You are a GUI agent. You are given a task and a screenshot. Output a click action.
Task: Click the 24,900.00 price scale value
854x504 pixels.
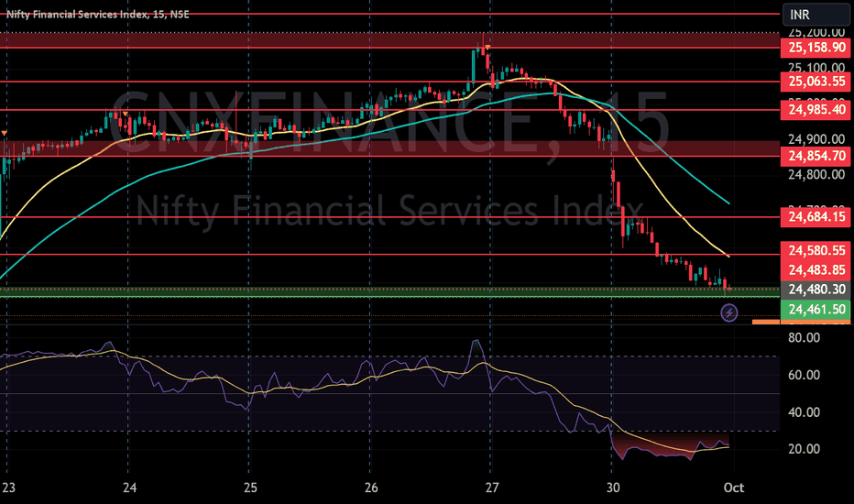tap(816, 139)
